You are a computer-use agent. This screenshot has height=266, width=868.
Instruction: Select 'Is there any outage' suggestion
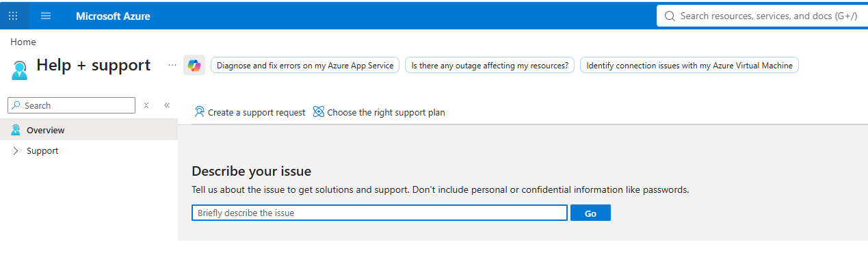click(x=490, y=66)
